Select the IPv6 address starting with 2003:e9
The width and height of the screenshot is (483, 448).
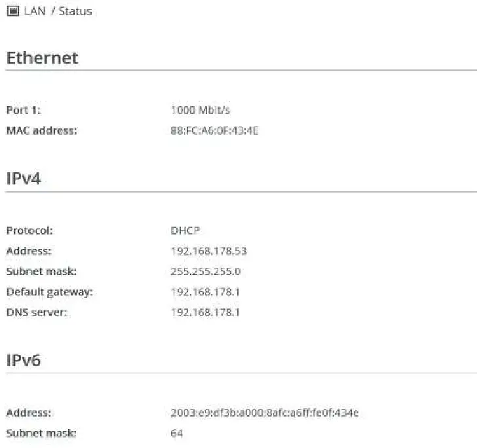pos(264,413)
